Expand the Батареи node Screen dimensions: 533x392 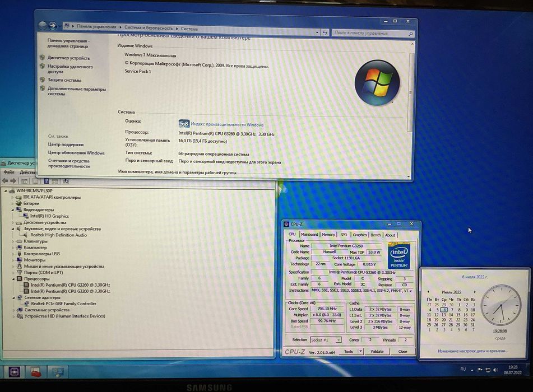[12, 203]
